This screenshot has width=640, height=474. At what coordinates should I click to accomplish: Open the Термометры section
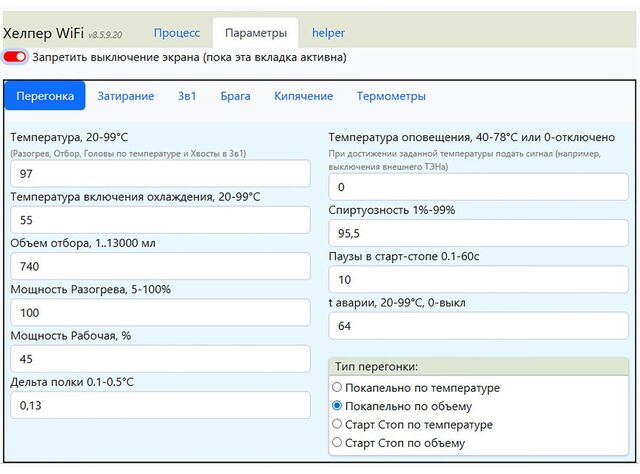click(391, 96)
